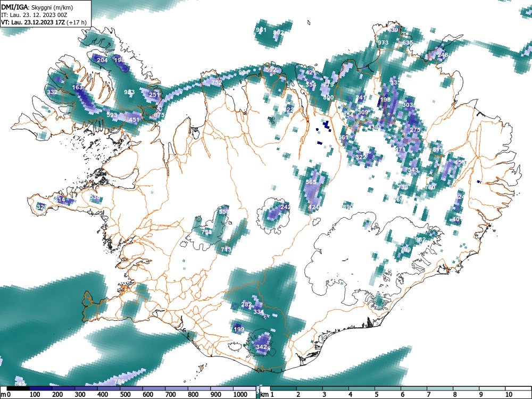Click the visibility value 565
The height and width of the screenshot is (399, 532).
(x=311, y=182)
